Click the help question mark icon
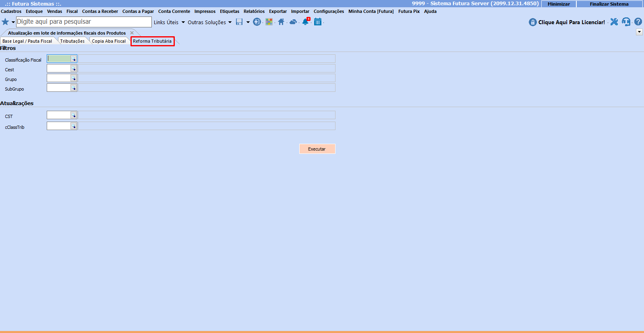This screenshot has width=644, height=333. [x=638, y=22]
